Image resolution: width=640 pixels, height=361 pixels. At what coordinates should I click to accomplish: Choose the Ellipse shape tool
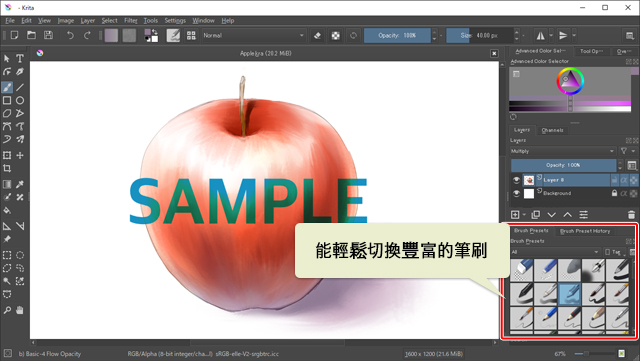click(20, 100)
